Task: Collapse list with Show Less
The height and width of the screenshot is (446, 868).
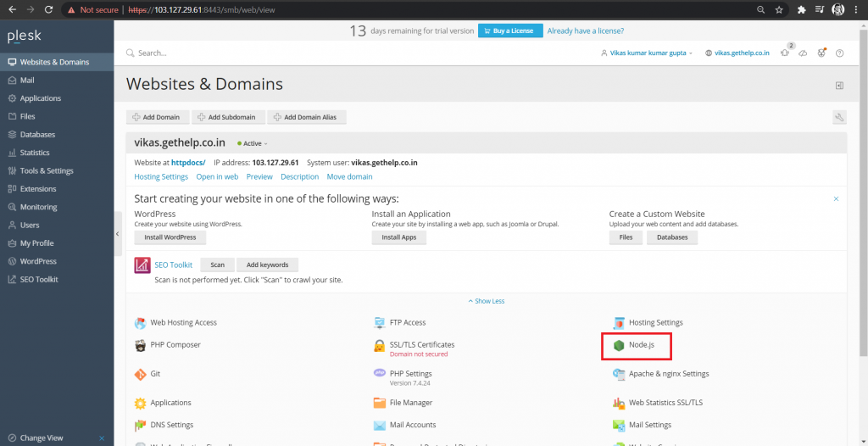Action: point(487,301)
